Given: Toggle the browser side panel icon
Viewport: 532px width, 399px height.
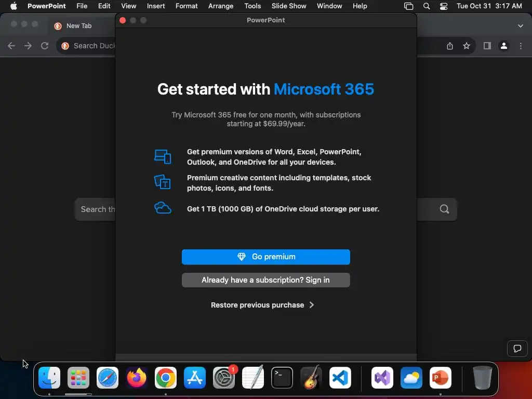Looking at the screenshot, I should (x=487, y=46).
